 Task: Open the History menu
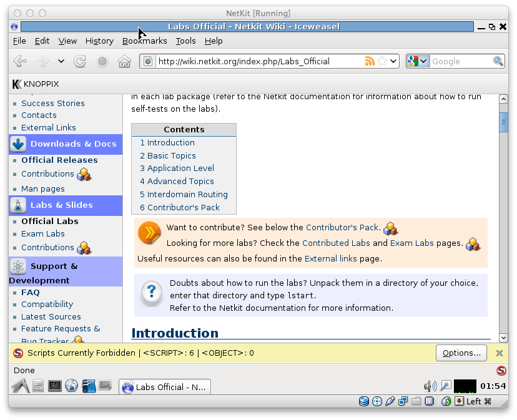[99, 41]
